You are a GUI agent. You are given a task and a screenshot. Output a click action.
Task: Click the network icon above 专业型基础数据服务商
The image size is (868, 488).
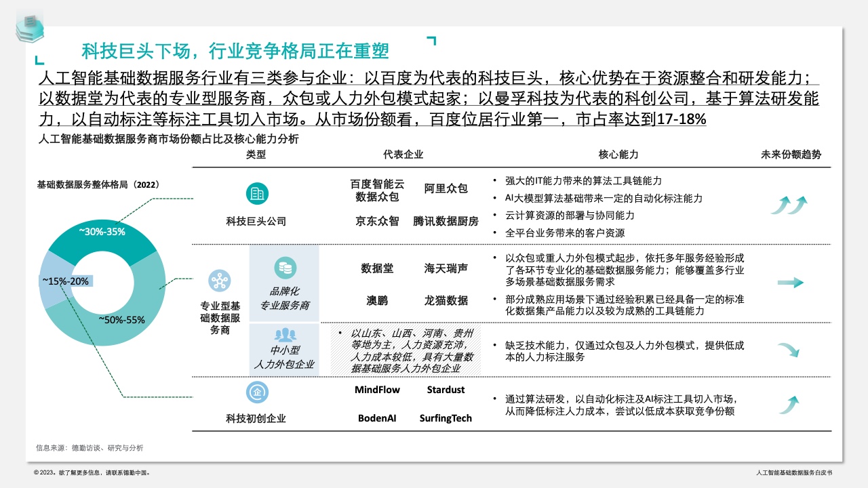coord(219,280)
